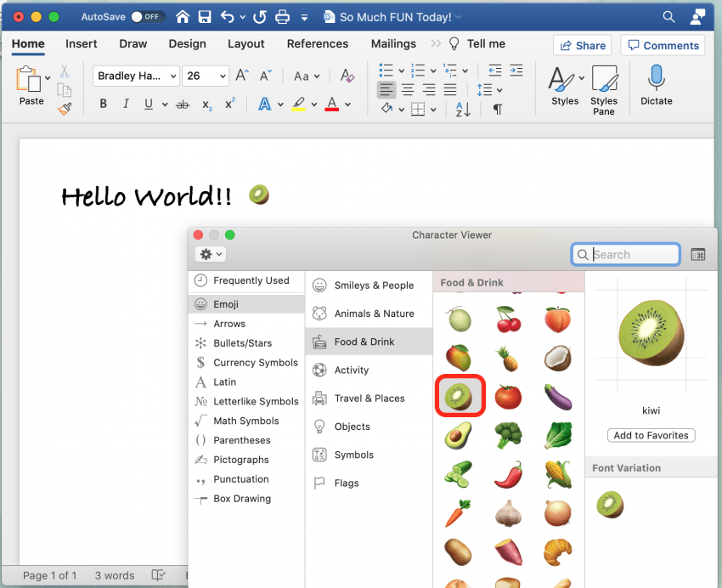Align text left
722x588 pixels.
tap(386, 90)
